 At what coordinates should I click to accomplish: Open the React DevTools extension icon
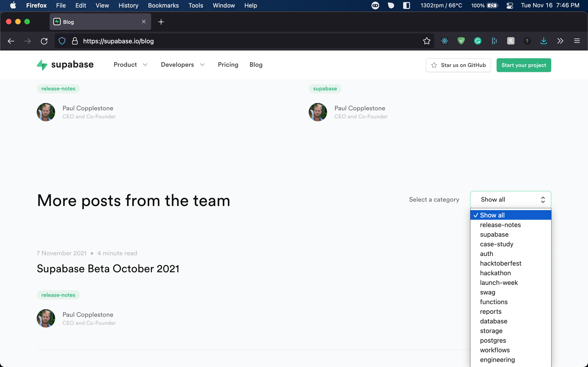point(445,41)
